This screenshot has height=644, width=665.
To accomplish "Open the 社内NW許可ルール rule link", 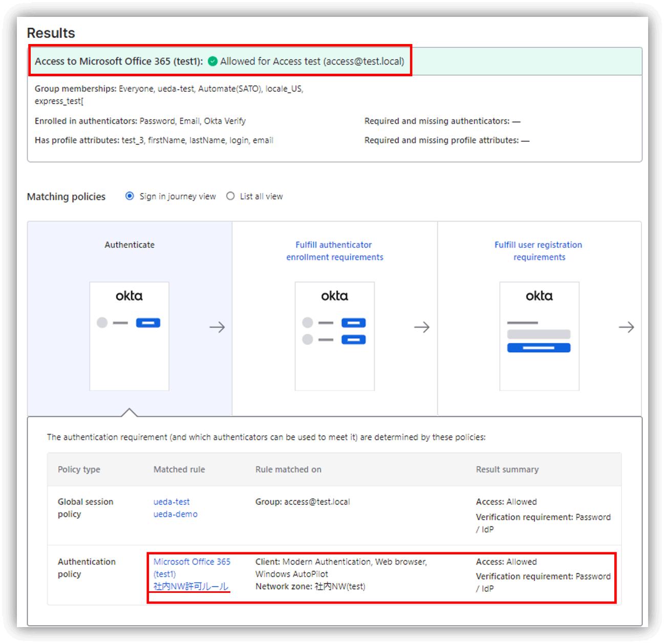I will (x=191, y=586).
